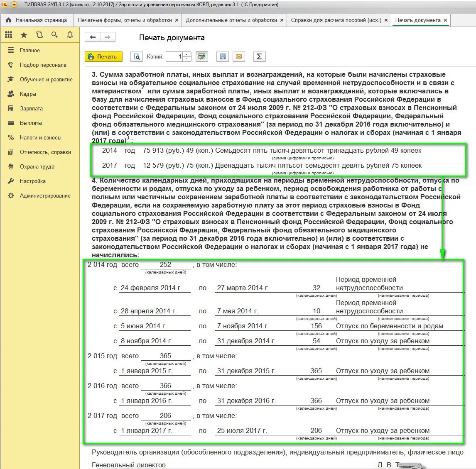Click the Копий copies input field

click(175, 56)
